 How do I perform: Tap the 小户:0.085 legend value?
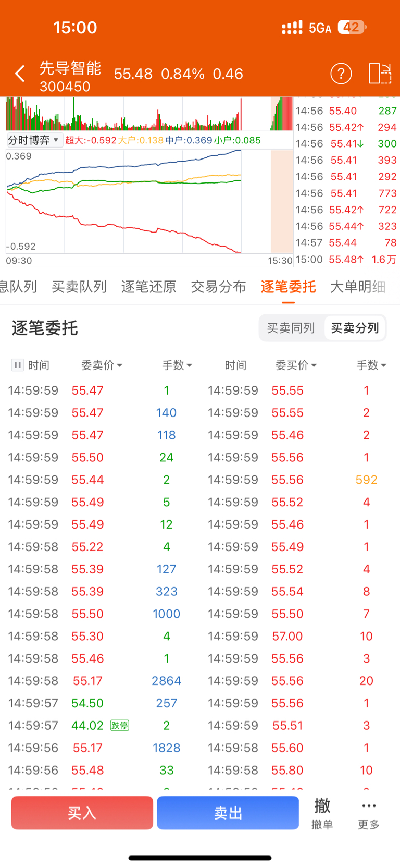point(238,140)
